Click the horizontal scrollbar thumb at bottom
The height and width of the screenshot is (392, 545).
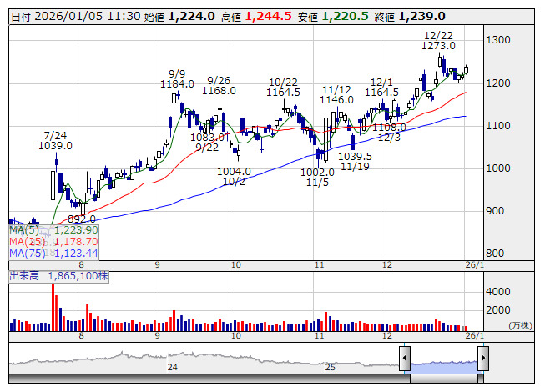tap(444, 379)
